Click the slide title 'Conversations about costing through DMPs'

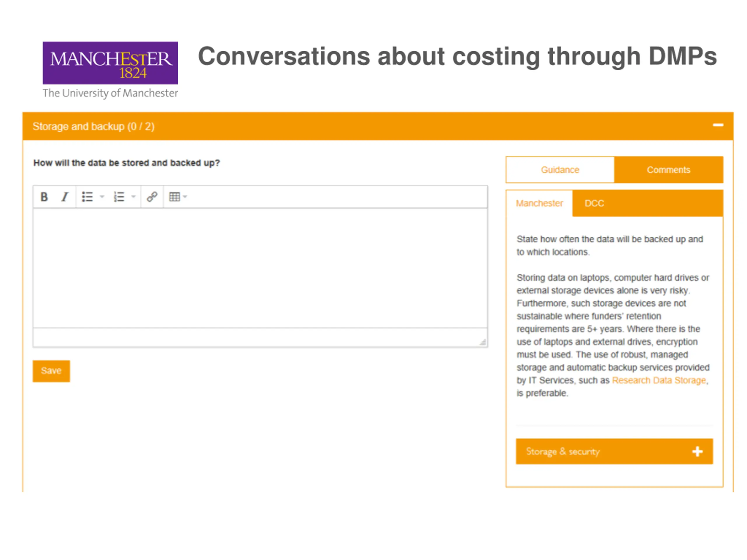(457, 56)
